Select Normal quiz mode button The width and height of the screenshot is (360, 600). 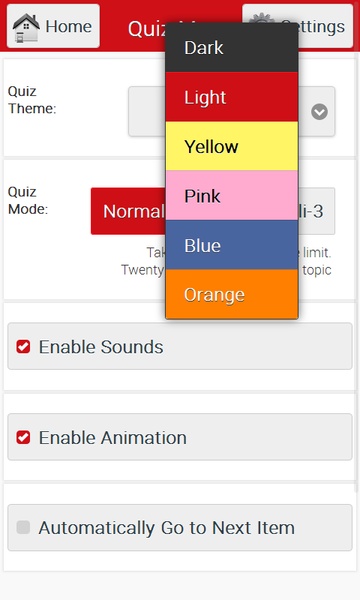coord(129,211)
